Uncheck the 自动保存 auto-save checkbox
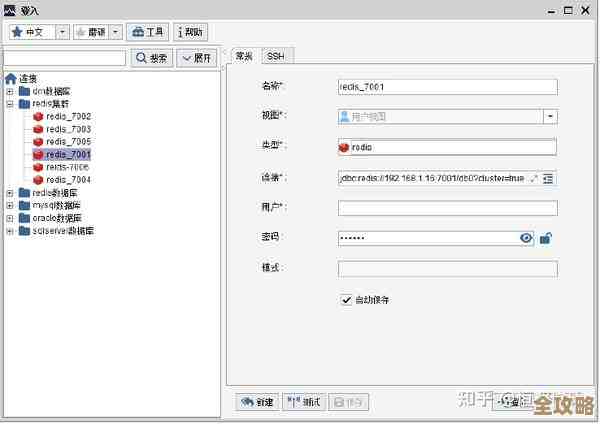 tap(346, 300)
